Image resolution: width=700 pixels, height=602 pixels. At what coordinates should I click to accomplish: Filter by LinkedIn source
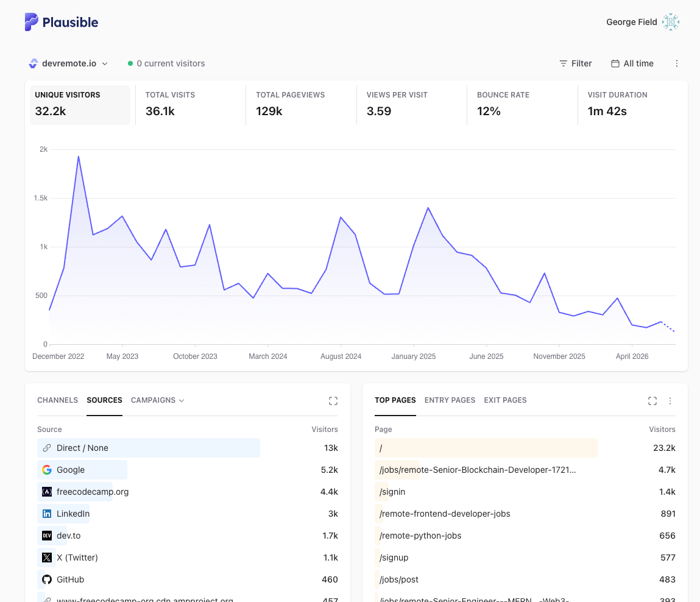73,514
